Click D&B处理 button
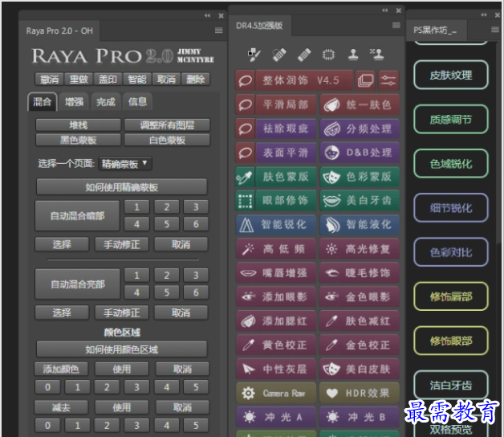 (x=360, y=153)
